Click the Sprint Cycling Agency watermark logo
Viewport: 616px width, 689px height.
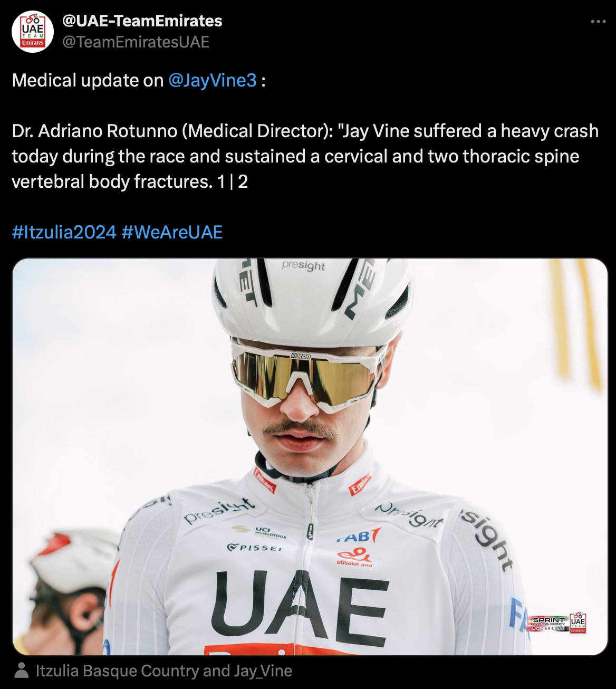pos(549,623)
